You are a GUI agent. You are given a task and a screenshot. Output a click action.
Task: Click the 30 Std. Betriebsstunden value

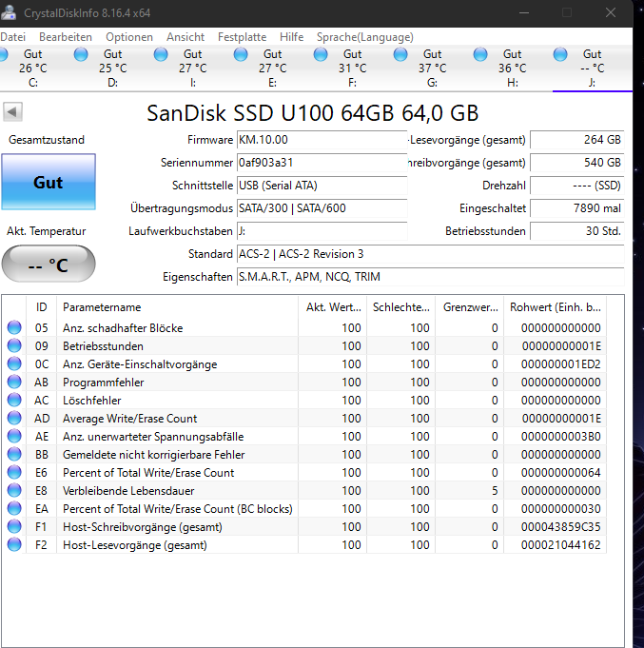coord(576,231)
